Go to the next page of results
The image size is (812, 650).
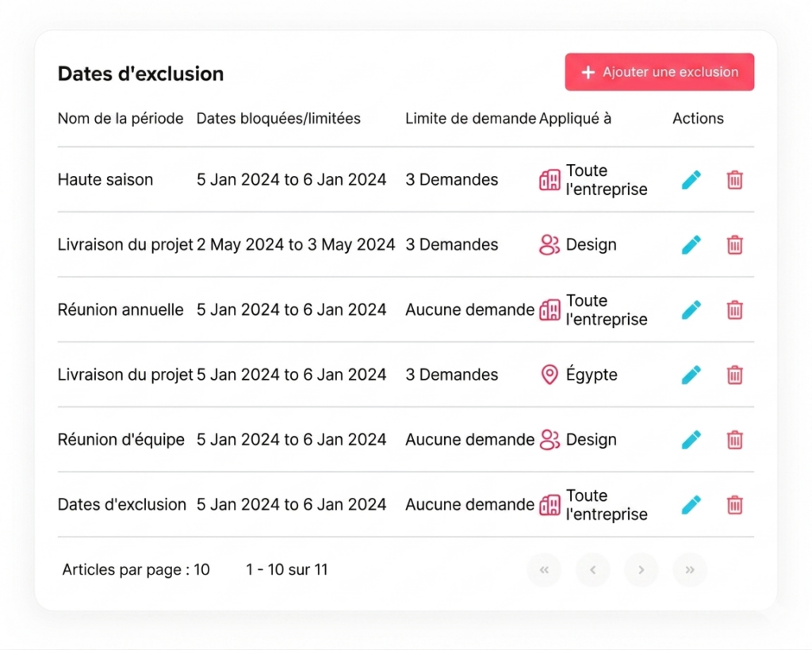(641, 570)
